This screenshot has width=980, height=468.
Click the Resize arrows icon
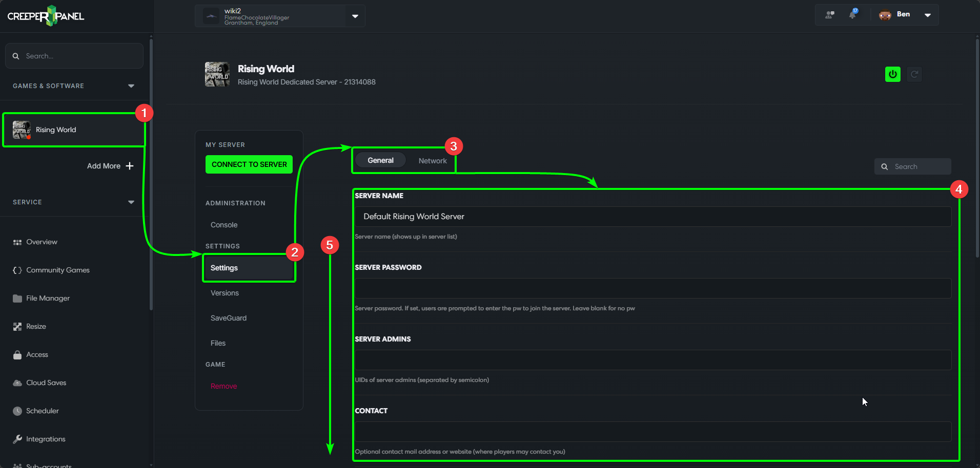[17, 327]
